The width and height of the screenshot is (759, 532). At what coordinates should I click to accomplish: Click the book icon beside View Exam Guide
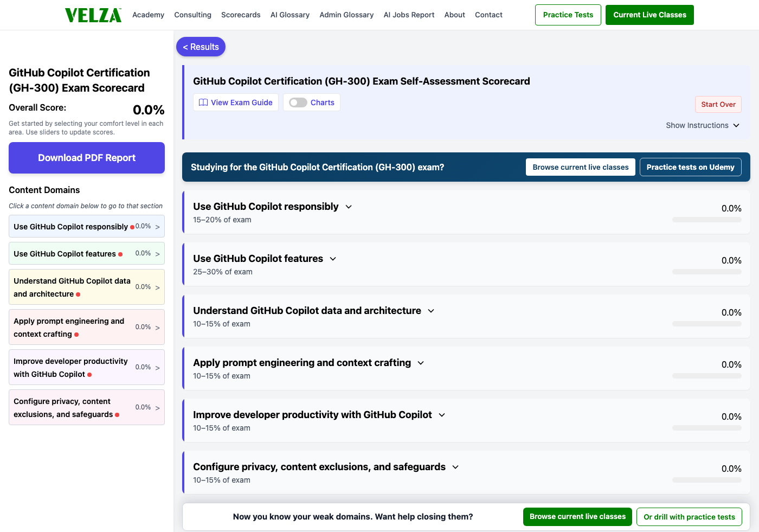point(203,102)
